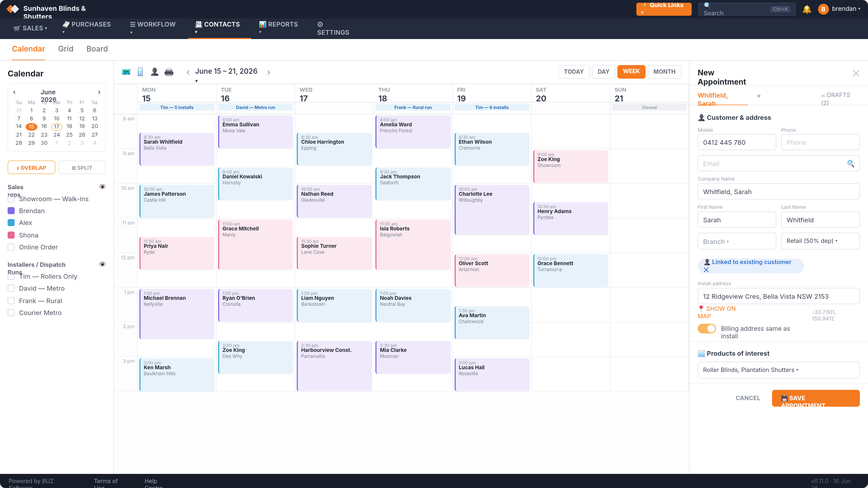Click Save Appointment button
The width and height of the screenshot is (868, 488).
click(x=815, y=398)
